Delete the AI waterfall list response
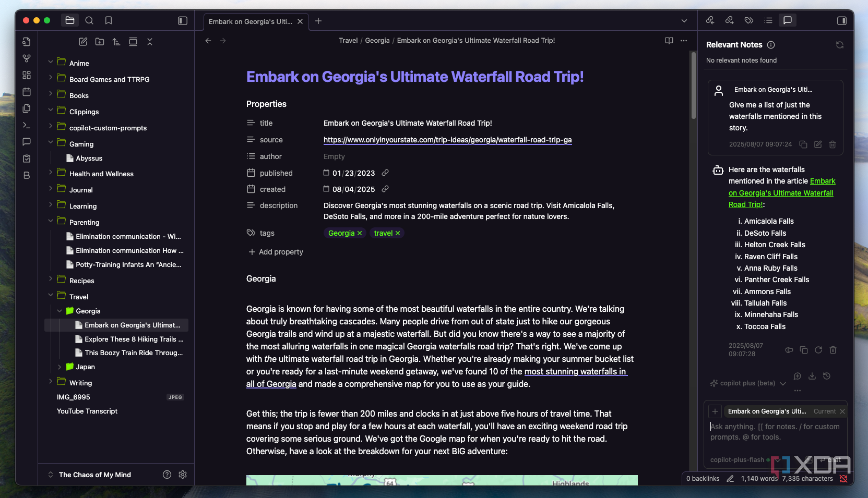Screen dimensions: 868x498 (833, 350)
